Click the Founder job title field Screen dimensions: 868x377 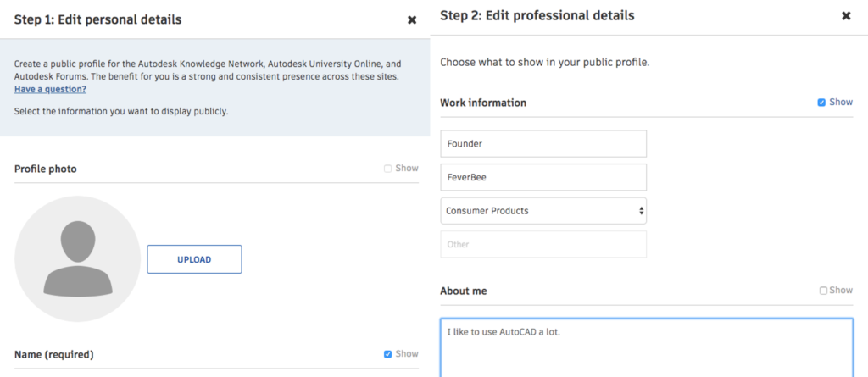pos(542,144)
